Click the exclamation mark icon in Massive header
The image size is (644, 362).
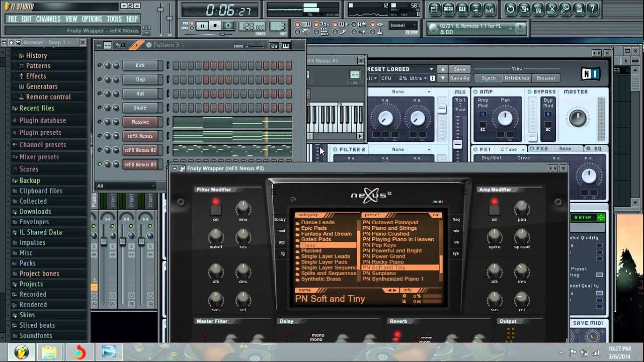432,78
